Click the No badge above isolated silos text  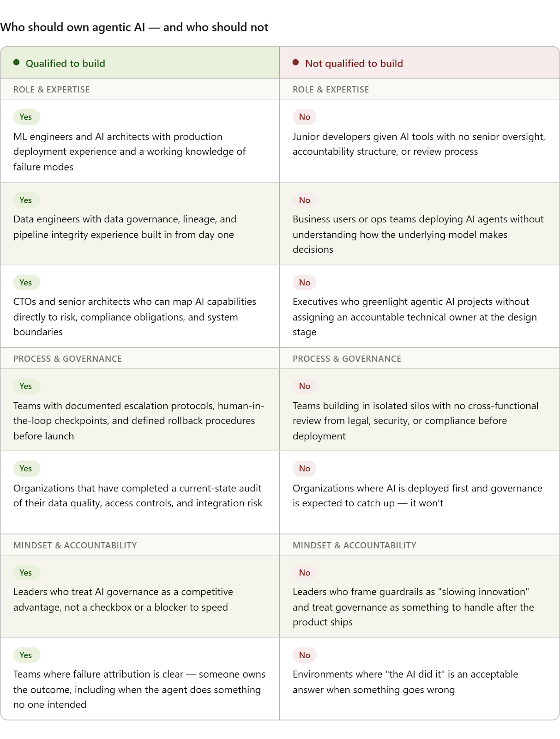point(304,386)
